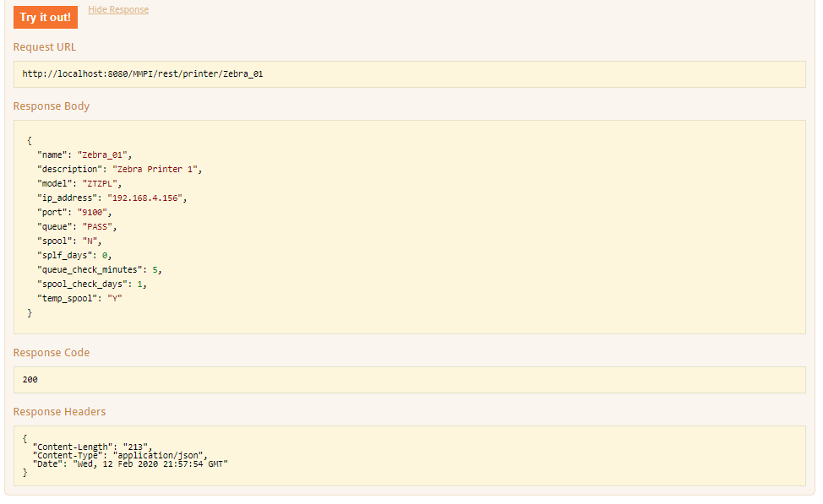The image size is (823, 504).
Task: Click the 200 response code box
Action: pyautogui.click(x=410, y=380)
